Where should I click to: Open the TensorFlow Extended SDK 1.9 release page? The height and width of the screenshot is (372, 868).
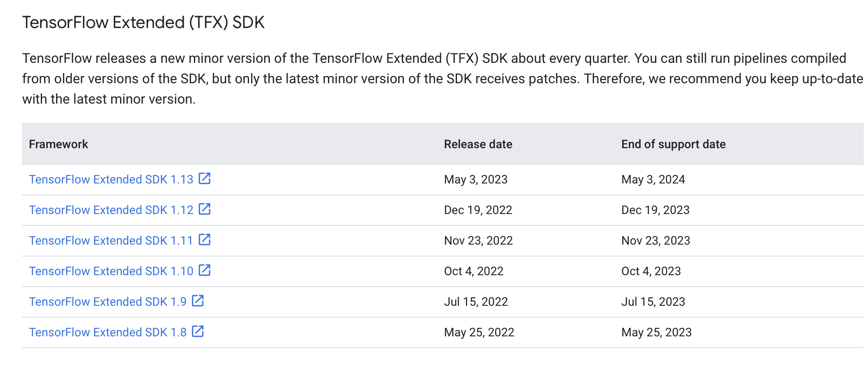click(107, 302)
